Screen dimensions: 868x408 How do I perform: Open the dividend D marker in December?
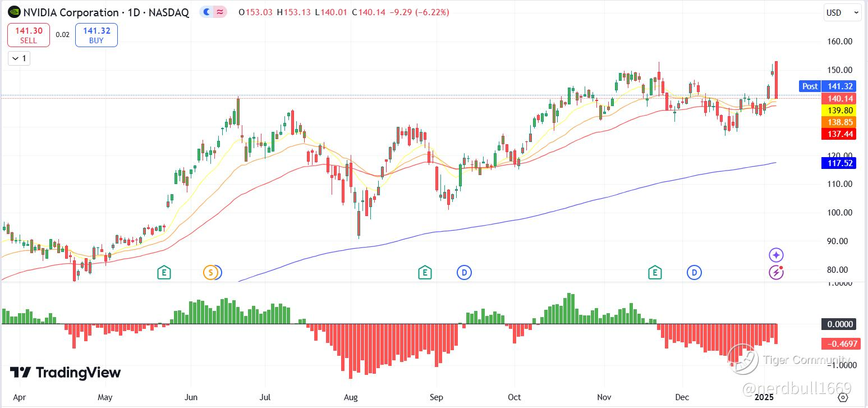[x=695, y=273]
